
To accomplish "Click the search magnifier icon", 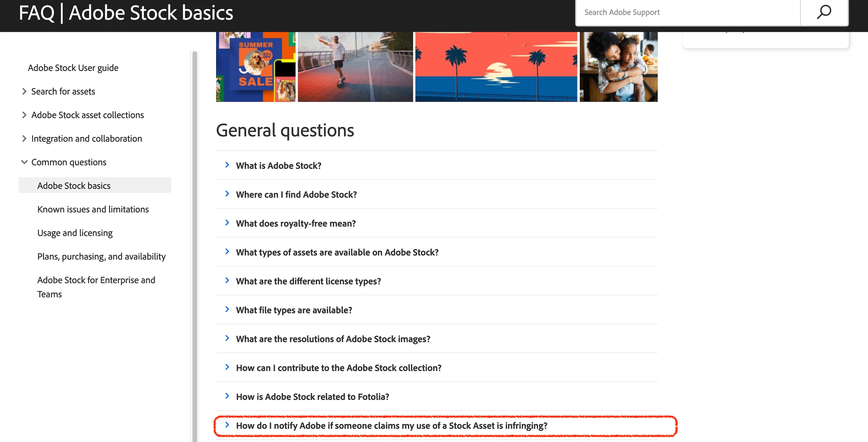I will tap(824, 12).
